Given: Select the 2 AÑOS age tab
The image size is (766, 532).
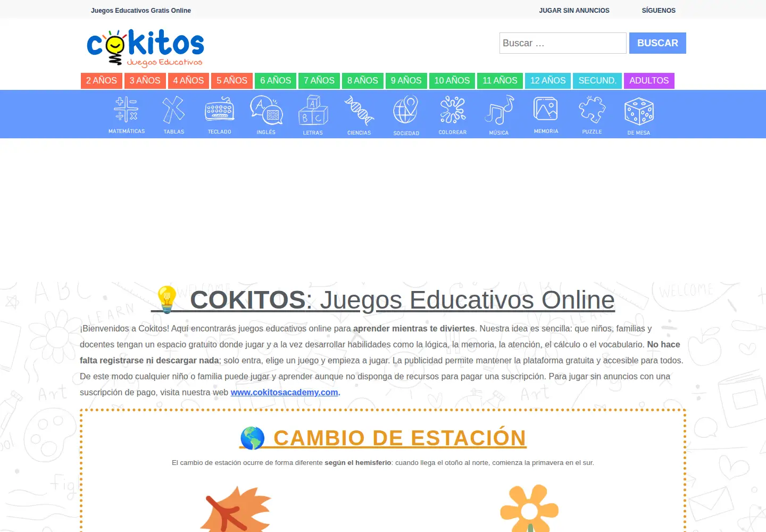Looking at the screenshot, I should [102, 81].
